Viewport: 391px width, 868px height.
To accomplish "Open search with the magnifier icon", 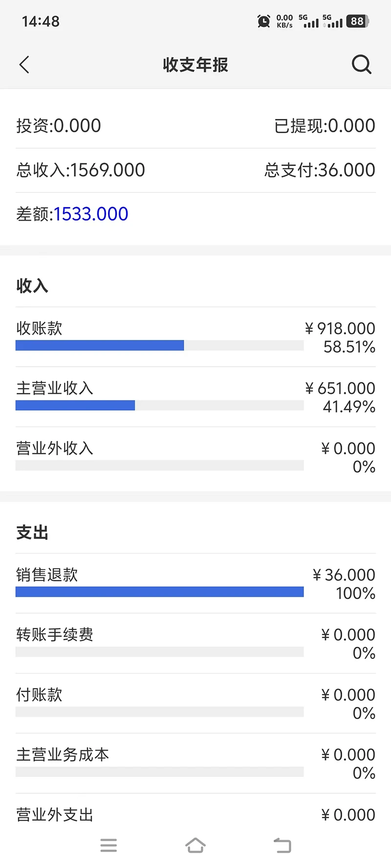I will (362, 64).
